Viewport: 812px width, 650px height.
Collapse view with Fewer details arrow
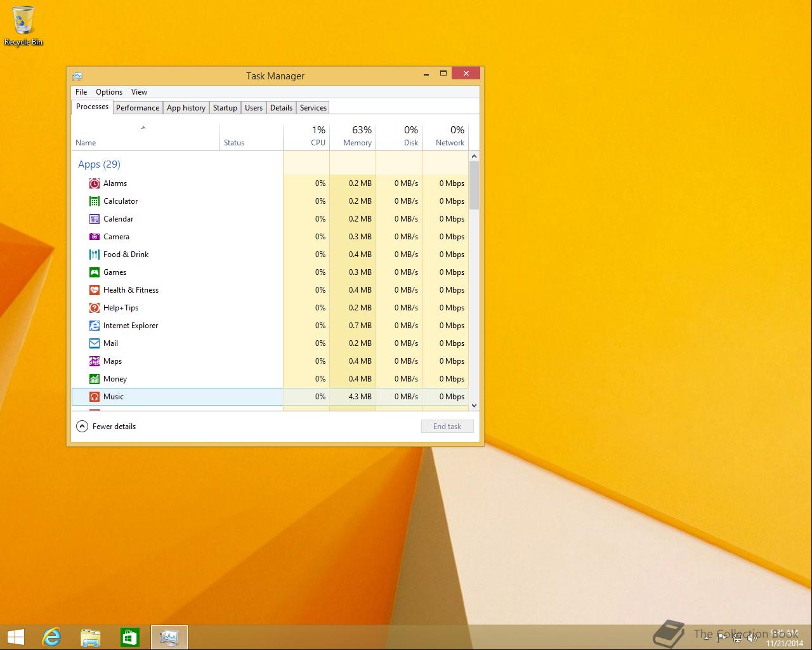click(82, 427)
